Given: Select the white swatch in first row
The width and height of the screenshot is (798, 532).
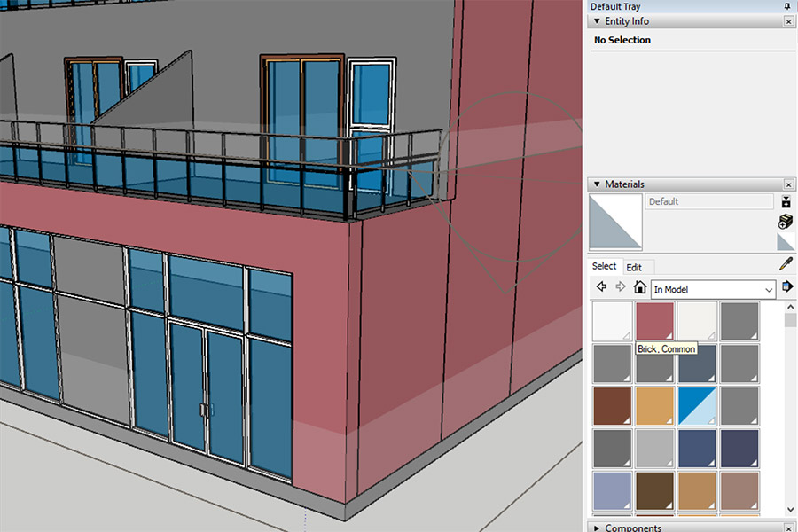Looking at the screenshot, I should pos(612,321).
